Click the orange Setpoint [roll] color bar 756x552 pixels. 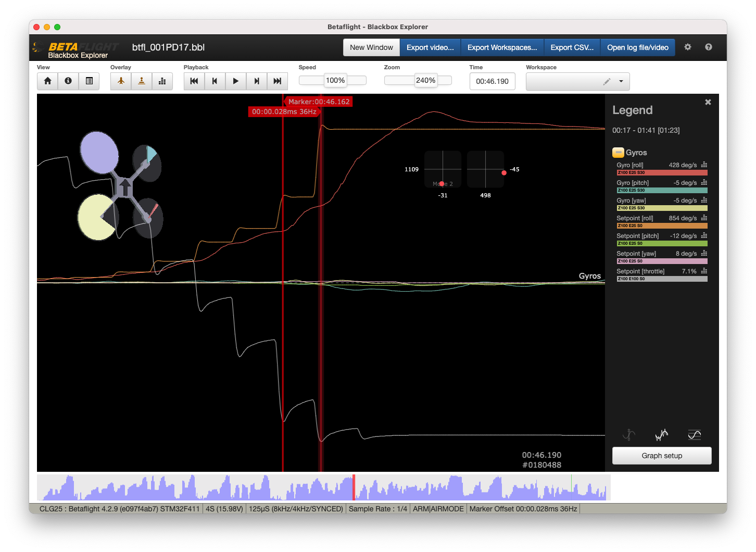coord(662,225)
